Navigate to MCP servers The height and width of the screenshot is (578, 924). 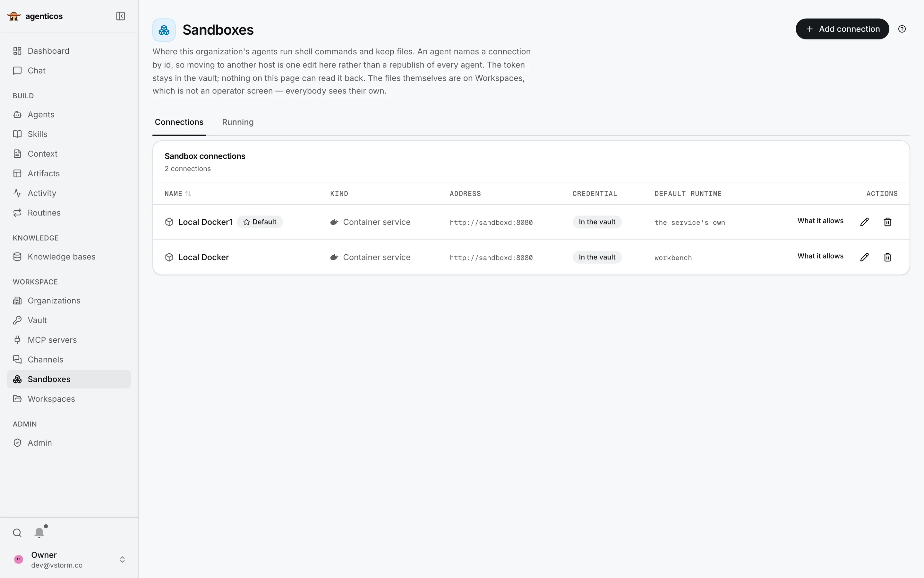pyautogui.click(x=69, y=340)
